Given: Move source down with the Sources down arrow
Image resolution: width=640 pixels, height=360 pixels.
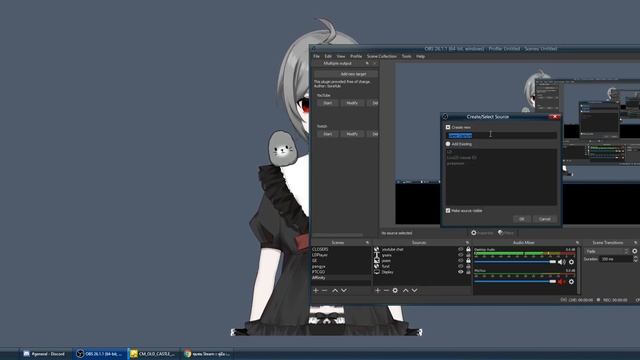Looking at the screenshot, I should click(x=415, y=291).
